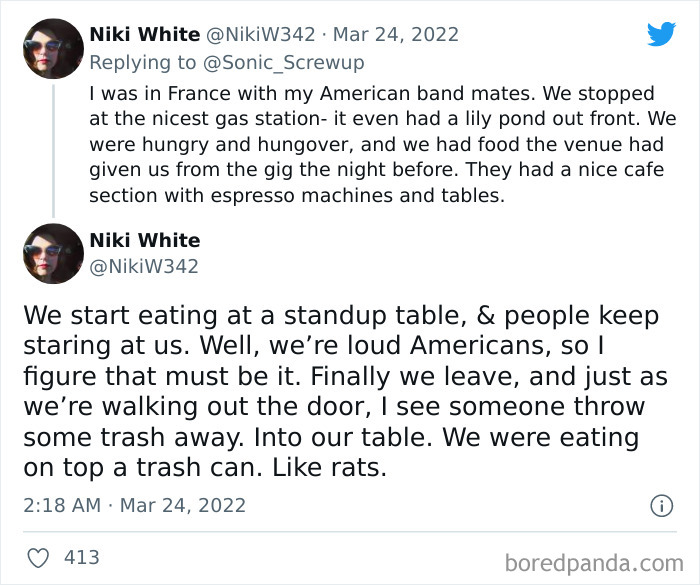
Task: Click the @NikiW342 handle under the second name
Action: [144, 266]
